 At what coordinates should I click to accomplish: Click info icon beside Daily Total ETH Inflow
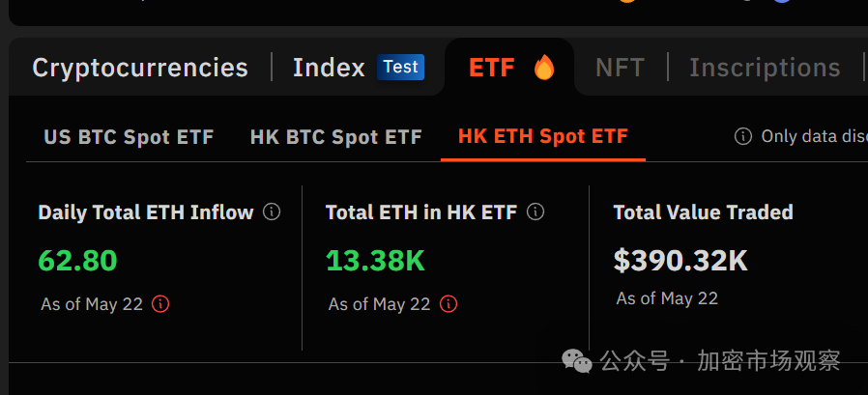click(x=272, y=212)
